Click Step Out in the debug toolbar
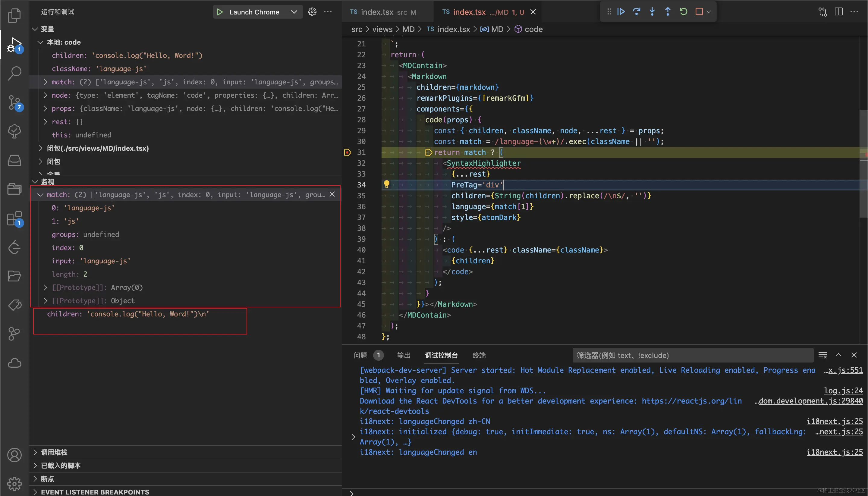Screen dimensions: 868x496 coord(668,11)
